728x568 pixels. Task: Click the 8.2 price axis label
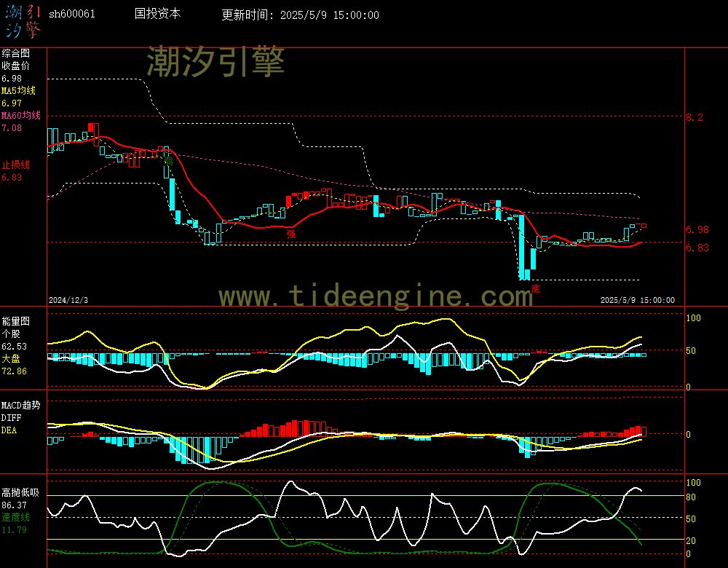pos(695,117)
